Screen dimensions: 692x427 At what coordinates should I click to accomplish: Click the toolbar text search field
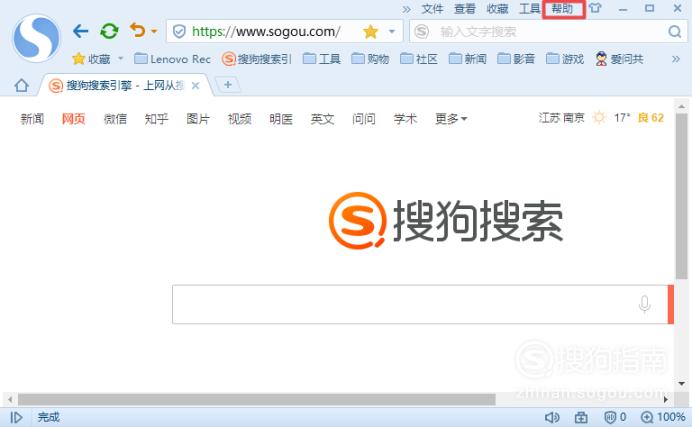[547, 31]
